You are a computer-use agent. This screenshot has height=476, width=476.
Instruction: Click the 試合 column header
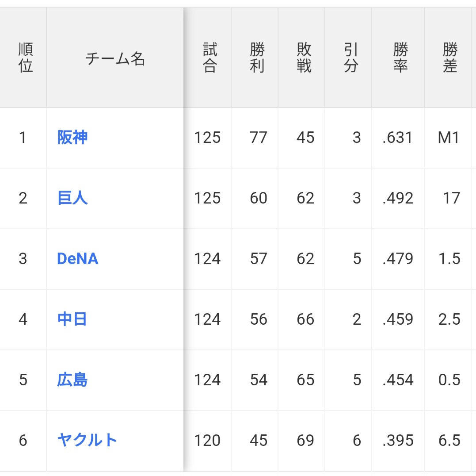point(209,58)
